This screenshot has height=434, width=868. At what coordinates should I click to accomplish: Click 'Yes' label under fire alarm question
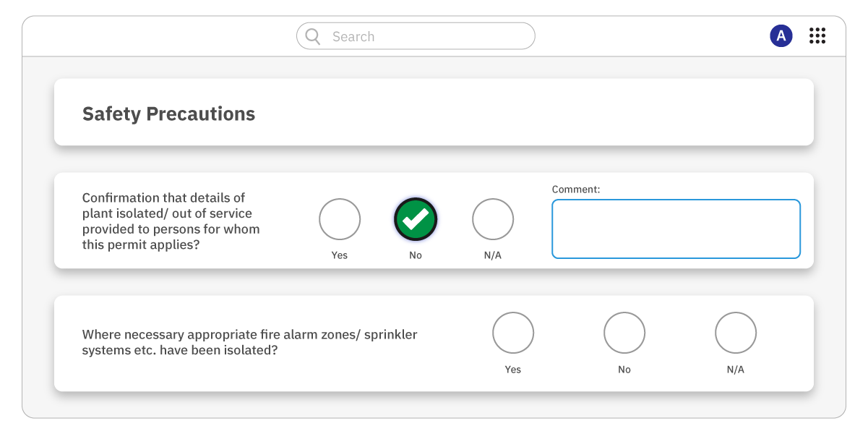513,370
